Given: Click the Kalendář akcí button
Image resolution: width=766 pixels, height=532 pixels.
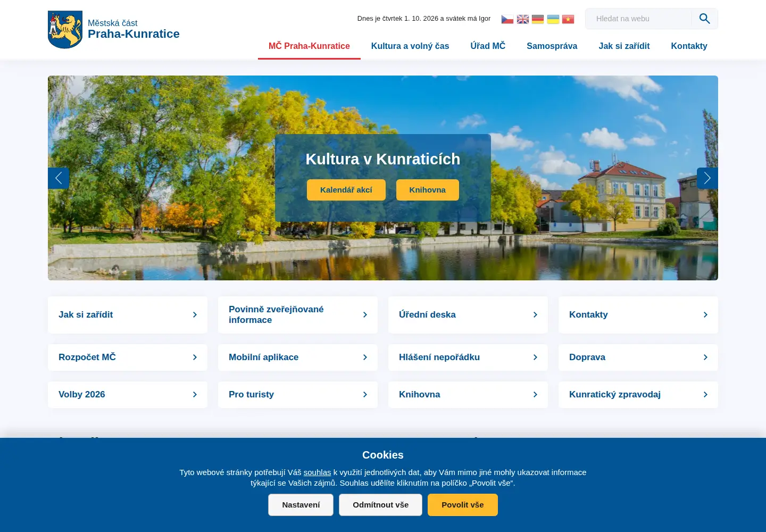Looking at the screenshot, I should (346, 190).
